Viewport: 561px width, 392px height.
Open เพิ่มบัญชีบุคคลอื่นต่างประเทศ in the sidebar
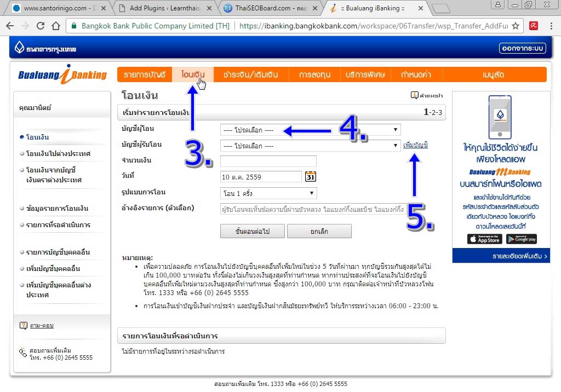click(x=59, y=290)
